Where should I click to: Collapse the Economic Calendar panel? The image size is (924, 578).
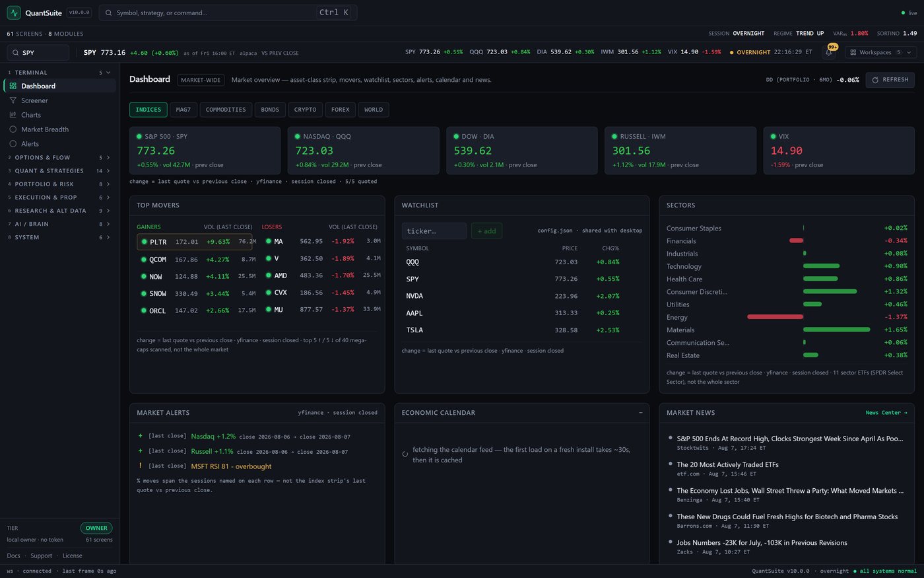pyautogui.click(x=640, y=413)
